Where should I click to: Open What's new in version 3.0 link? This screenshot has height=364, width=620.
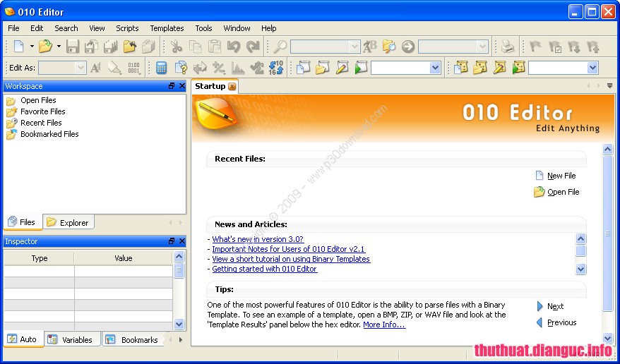click(x=258, y=239)
